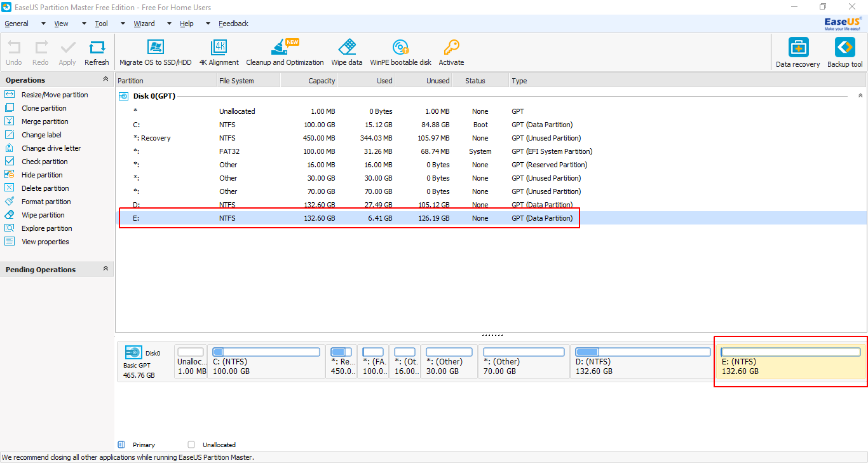Select the C: (NTFS) block in disk map
The height and width of the screenshot is (463, 868).
[x=266, y=361]
